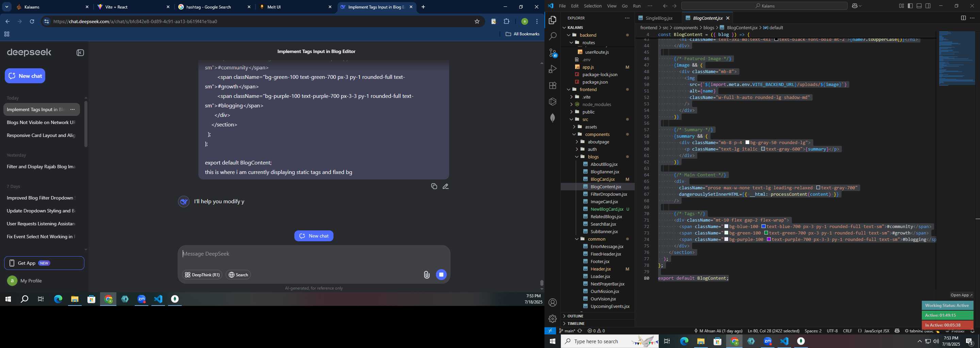Click split editor right icon
This screenshot has width=980, height=348.
pyautogui.click(x=963, y=18)
